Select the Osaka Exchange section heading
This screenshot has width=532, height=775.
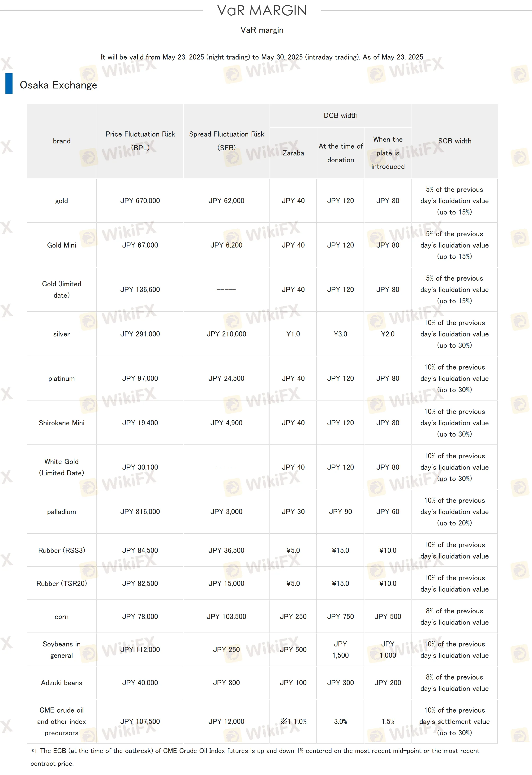[58, 85]
